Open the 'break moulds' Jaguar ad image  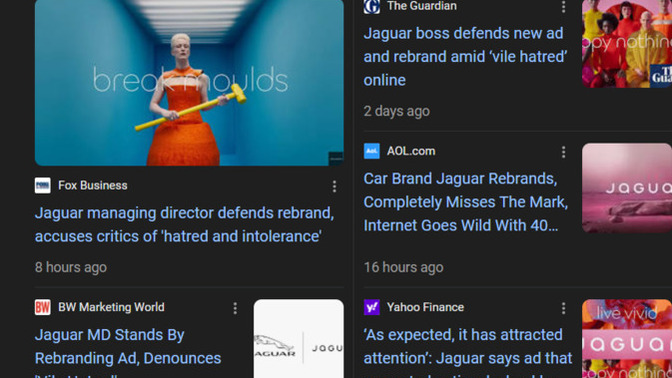(189, 82)
